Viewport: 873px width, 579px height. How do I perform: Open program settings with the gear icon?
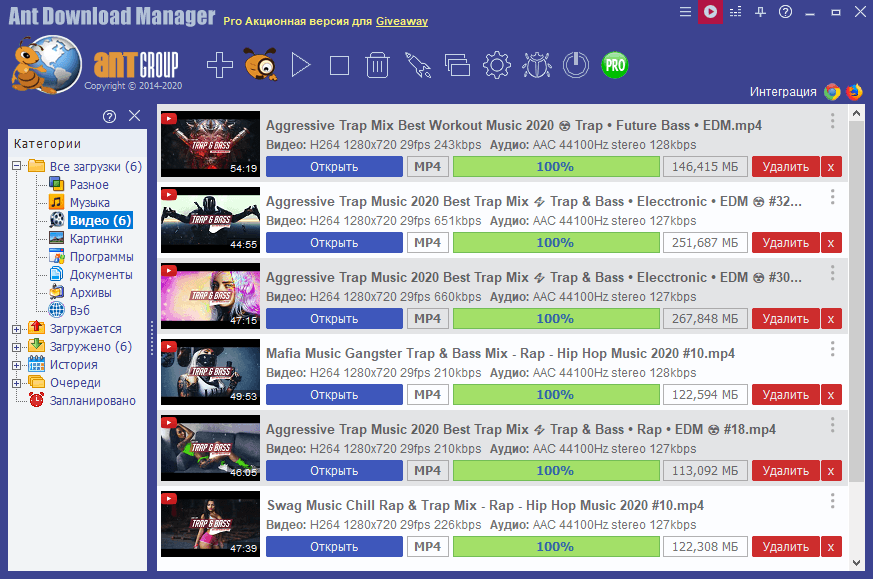click(x=495, y=65)
